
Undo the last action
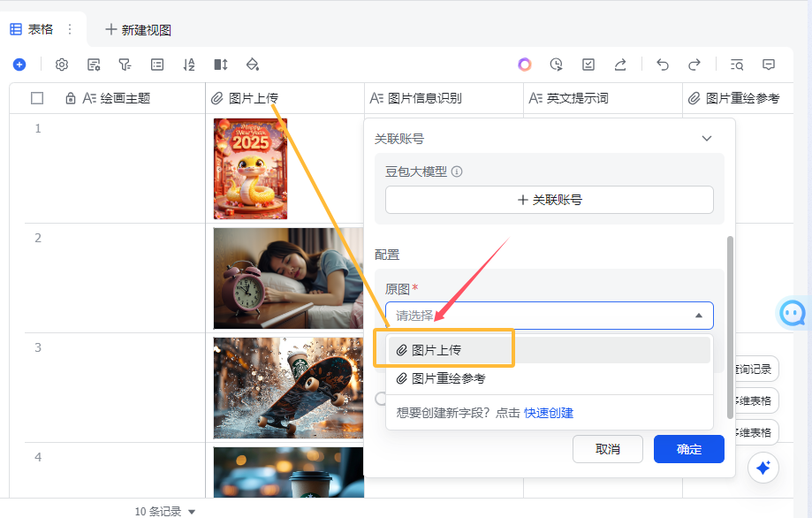(x=663, y=65)
